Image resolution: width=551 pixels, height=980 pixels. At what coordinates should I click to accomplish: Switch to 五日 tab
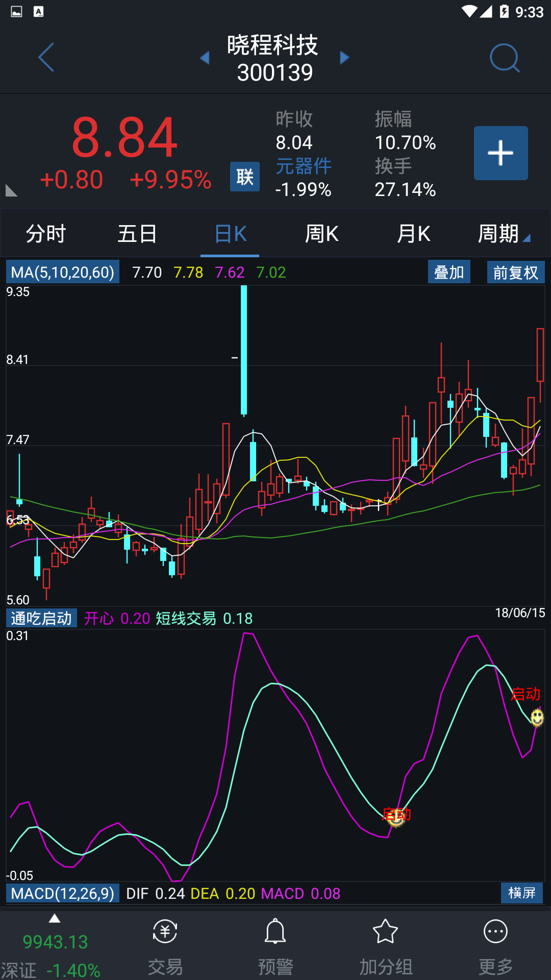pyautogui.click(x=137, y=234)
